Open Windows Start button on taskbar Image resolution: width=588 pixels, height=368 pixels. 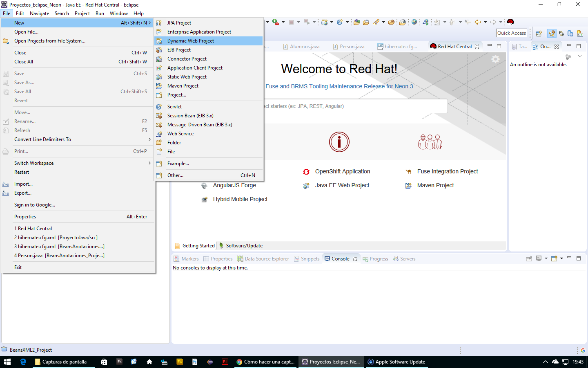(x=7, y=362)
